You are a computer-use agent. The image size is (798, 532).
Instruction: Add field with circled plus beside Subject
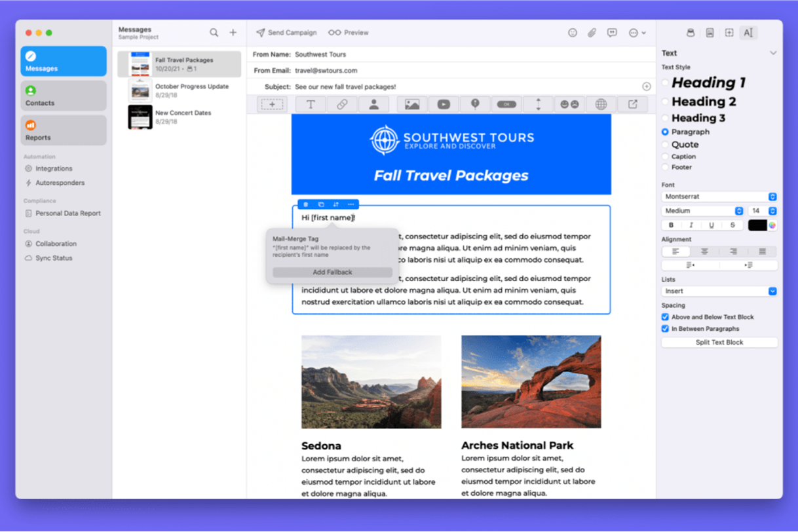pyautogui.click(x=647, y=86)
